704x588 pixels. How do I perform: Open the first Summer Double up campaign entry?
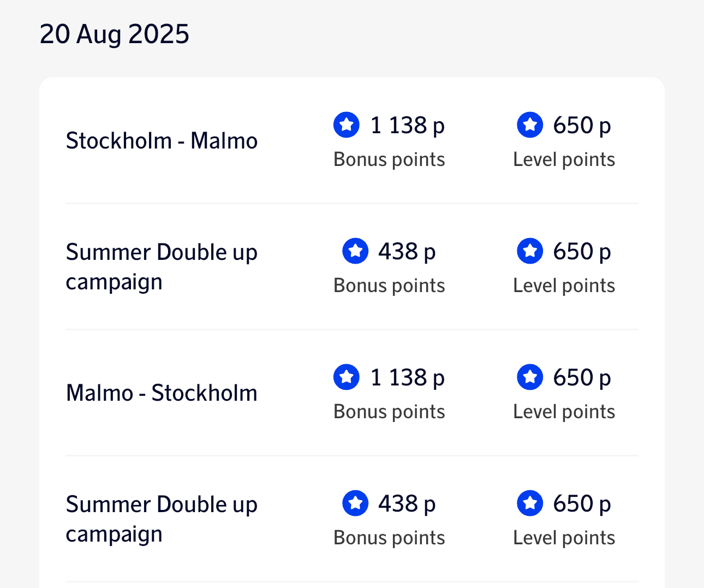pos(162,267)
